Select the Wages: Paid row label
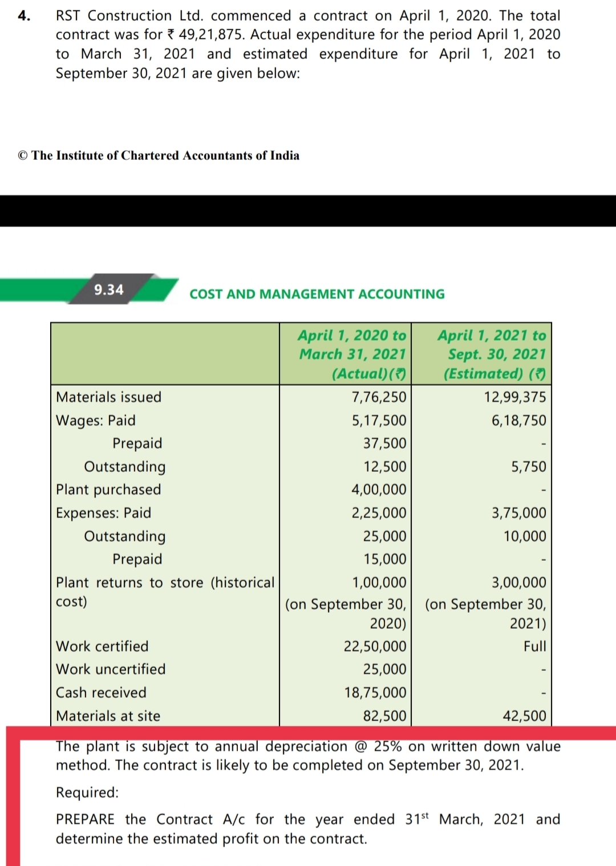 coord(96,420)
